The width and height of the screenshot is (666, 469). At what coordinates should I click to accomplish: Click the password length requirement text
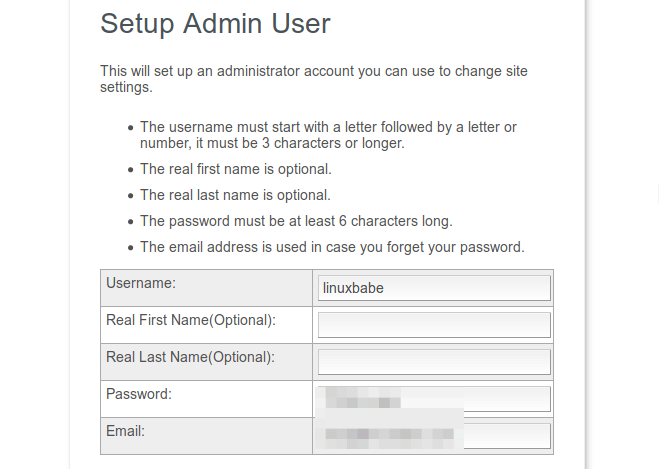click(296, 221)
